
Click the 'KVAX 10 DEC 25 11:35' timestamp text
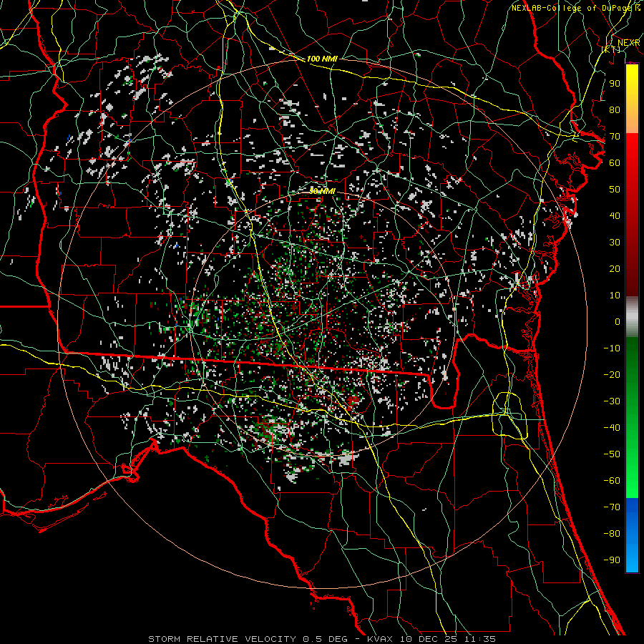click(x=431, y=639)
